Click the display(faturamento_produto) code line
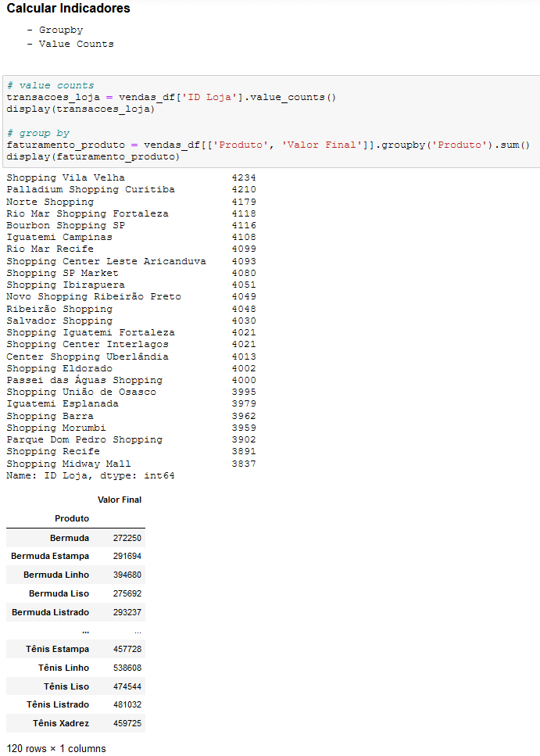 93,156
